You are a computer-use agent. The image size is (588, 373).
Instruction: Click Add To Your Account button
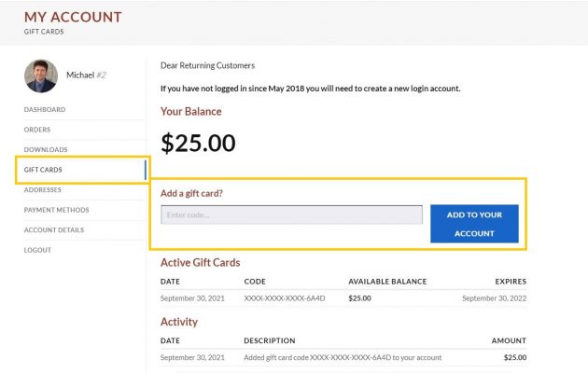tap(474, 224)
